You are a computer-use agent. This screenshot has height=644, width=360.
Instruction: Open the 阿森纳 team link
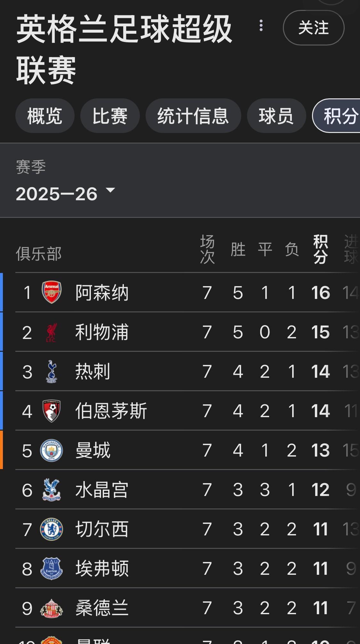(102, 293)
